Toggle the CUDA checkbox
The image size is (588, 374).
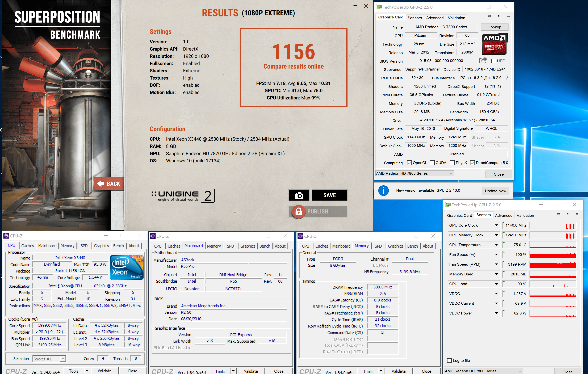pos(432,163)
